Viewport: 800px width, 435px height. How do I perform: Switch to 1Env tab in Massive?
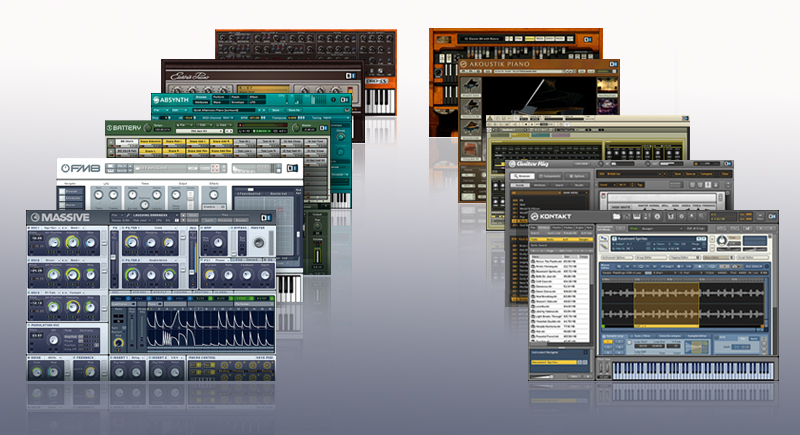click(118, 298)
